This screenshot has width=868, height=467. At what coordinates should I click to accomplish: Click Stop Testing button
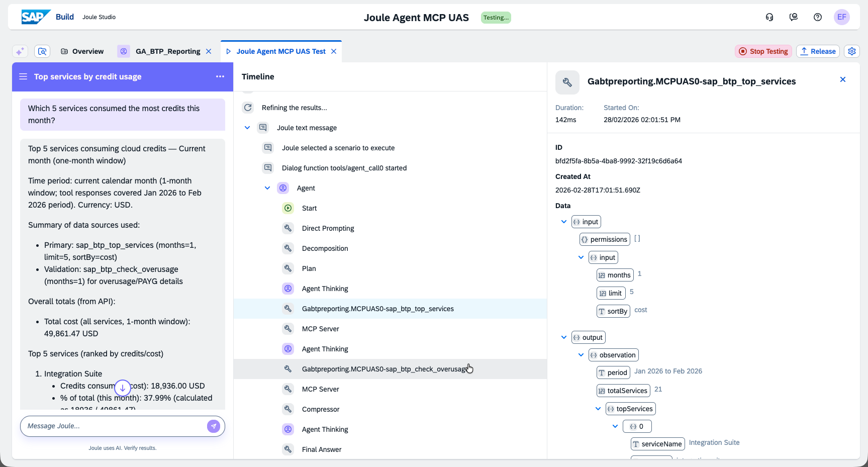click(763, 51)
